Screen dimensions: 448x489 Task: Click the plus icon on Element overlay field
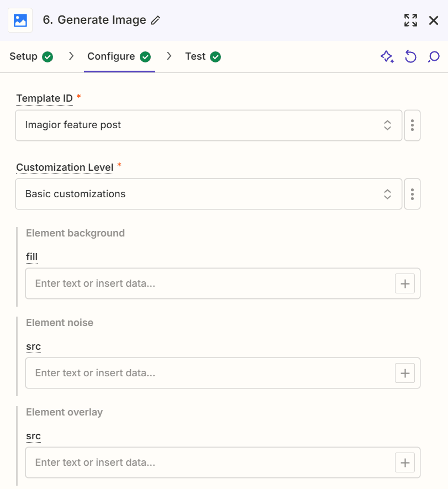coord(405,462)
